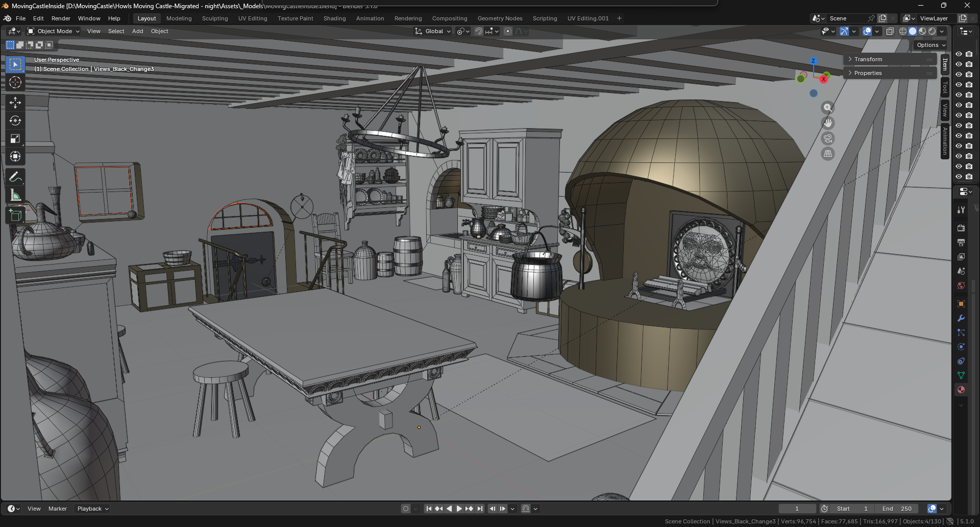This screenshot has width=980, height=527.
Task: Play the animation forward
Action: pyautogui.click(x=459, y=509)
